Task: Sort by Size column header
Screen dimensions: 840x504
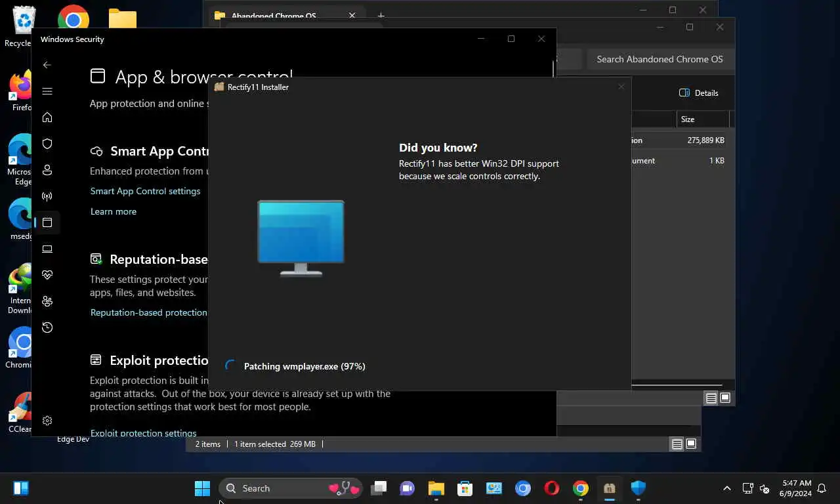Action: pos(703,119)
